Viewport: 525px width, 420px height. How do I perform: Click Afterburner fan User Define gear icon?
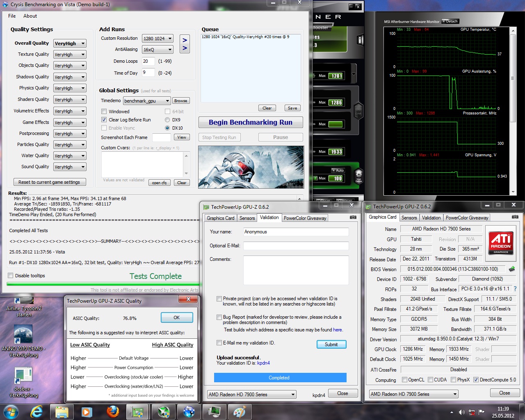358,177
